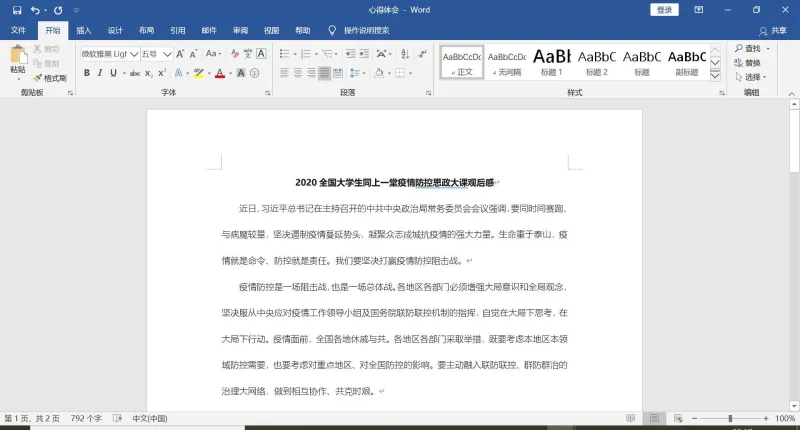Apply the 标题 1 heading style

click(552, 62)
